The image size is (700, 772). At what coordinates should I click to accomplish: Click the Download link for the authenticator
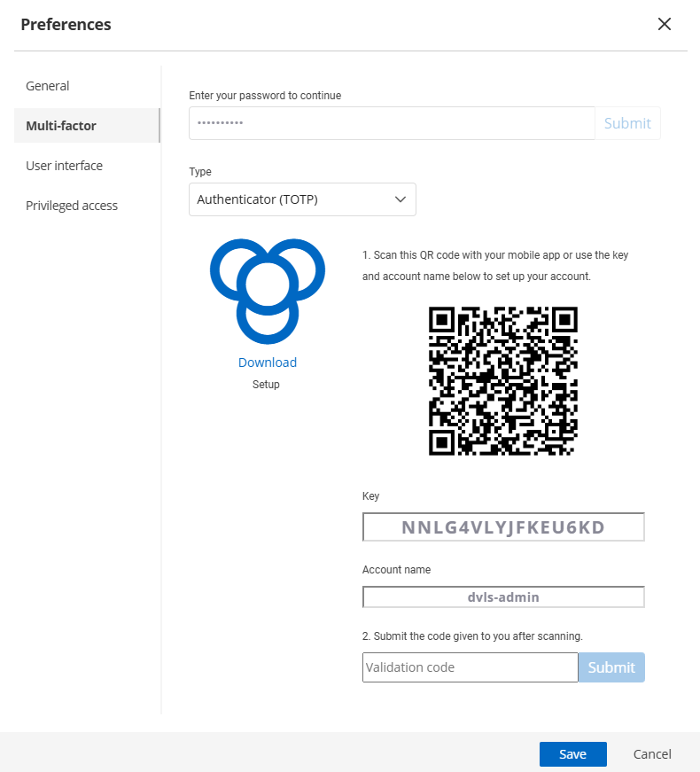[x=267, y=363]
